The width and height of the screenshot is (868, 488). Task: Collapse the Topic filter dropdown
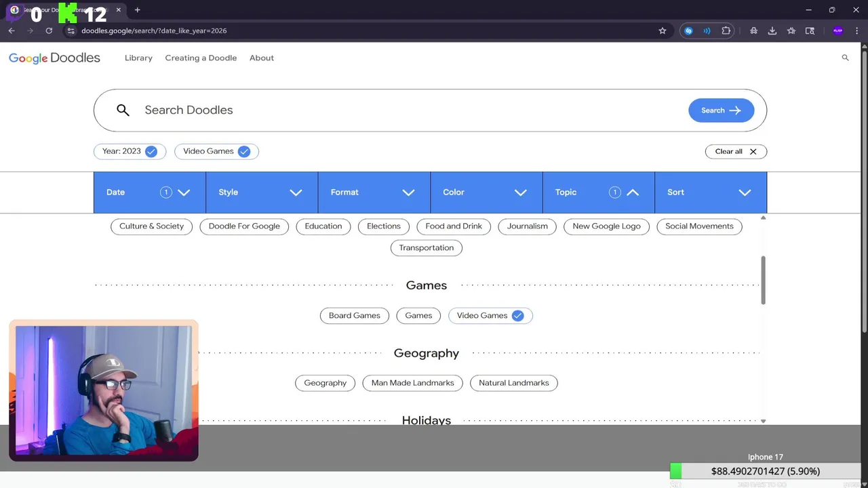coord(598,192)
